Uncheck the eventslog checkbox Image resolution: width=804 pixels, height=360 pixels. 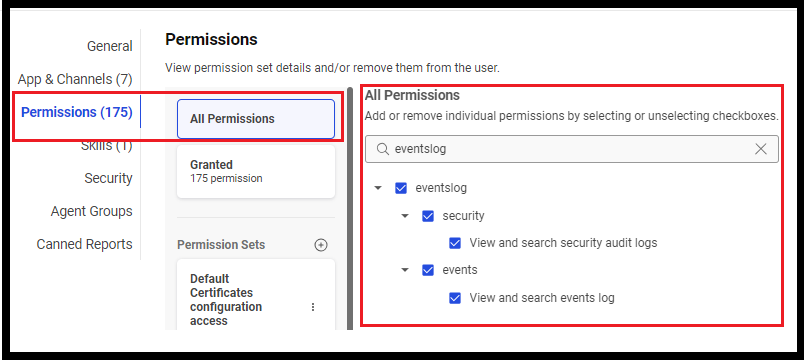point(401,188)
